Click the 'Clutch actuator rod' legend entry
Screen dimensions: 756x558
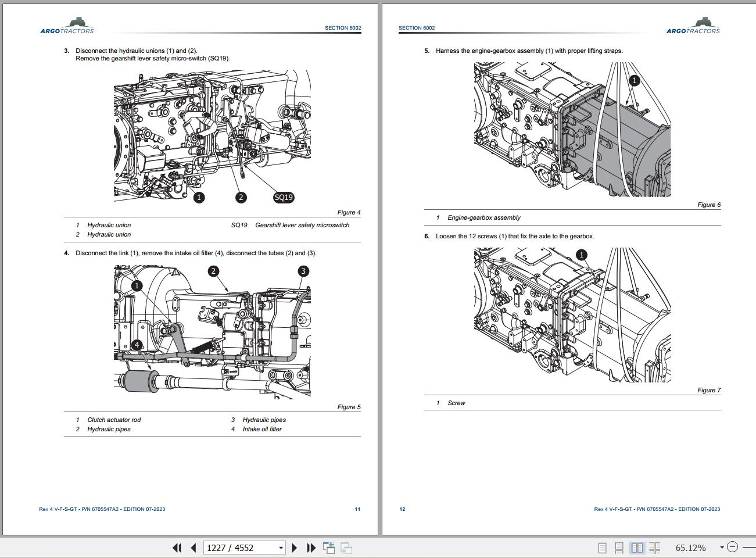pyautogui.click(x=114, y=420)
